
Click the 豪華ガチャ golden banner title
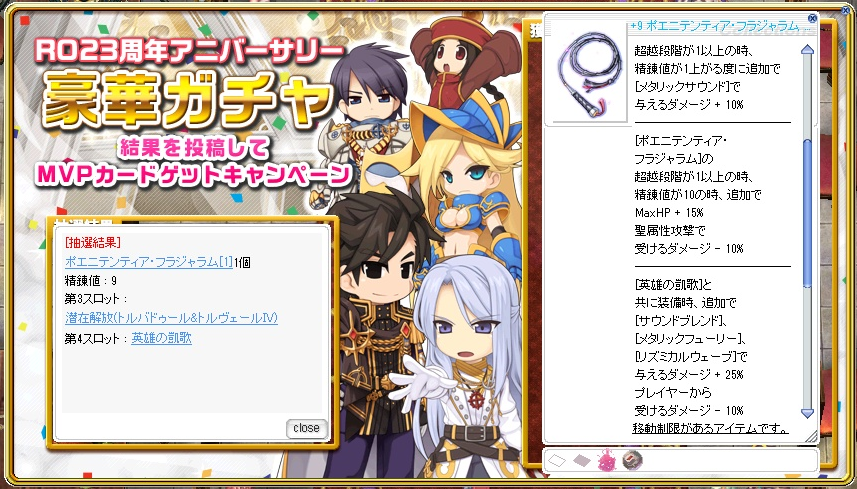tap(188, 100)
